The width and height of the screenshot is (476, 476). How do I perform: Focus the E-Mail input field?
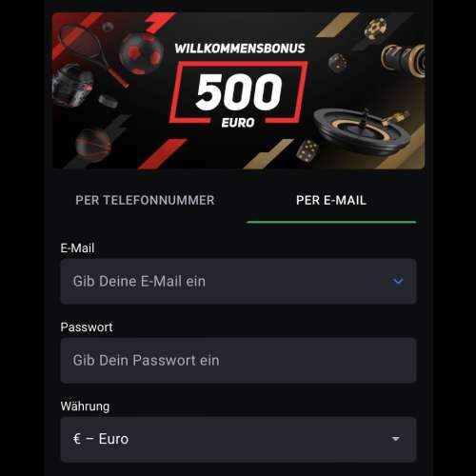[x=238, y=282]
